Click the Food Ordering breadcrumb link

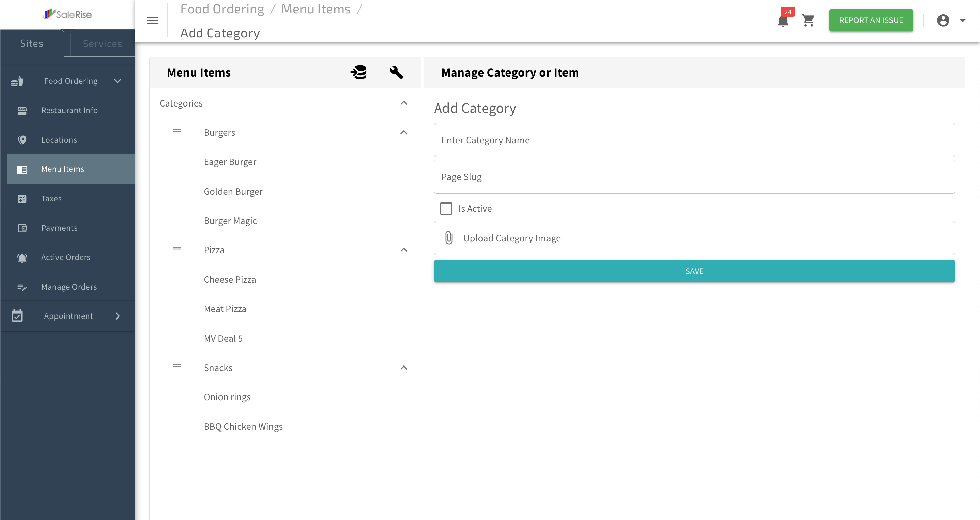tap(222, 9)
